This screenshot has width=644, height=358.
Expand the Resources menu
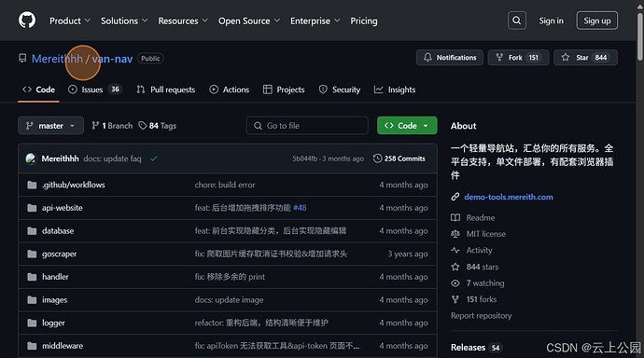[183, 21]
